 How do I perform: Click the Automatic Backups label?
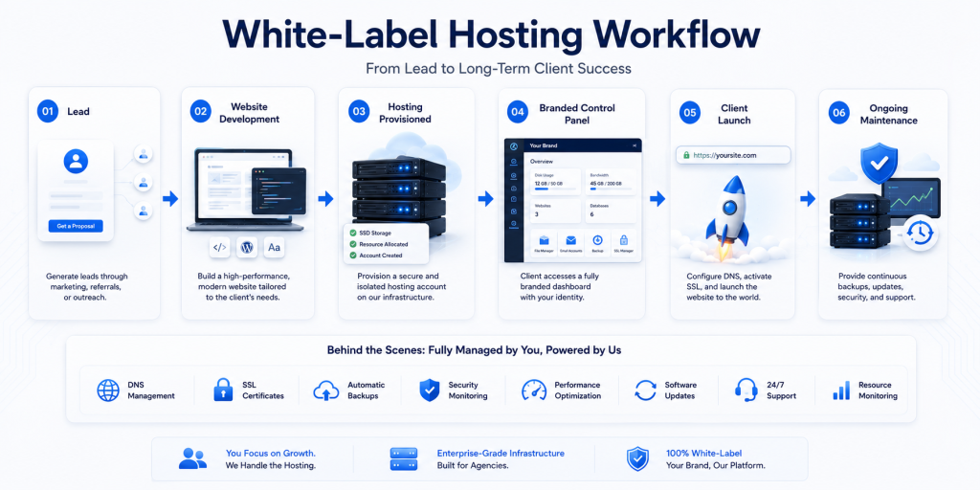click(367, 390)
